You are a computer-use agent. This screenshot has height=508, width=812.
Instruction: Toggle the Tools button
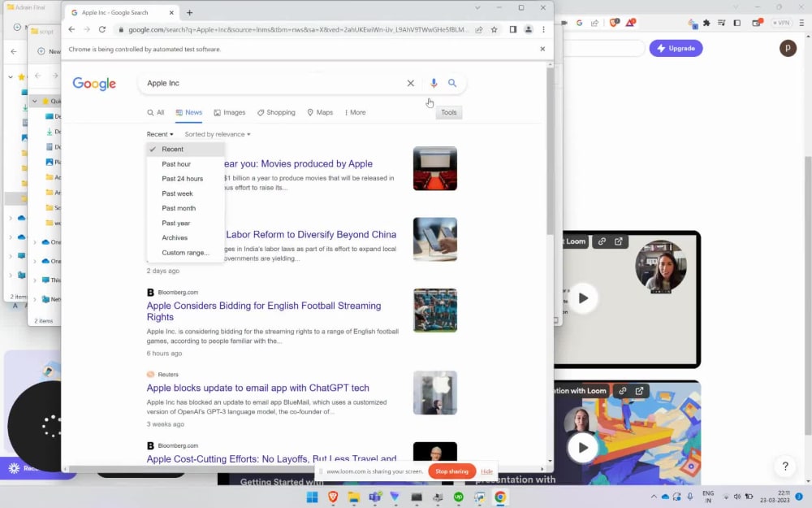pos(449,112)
